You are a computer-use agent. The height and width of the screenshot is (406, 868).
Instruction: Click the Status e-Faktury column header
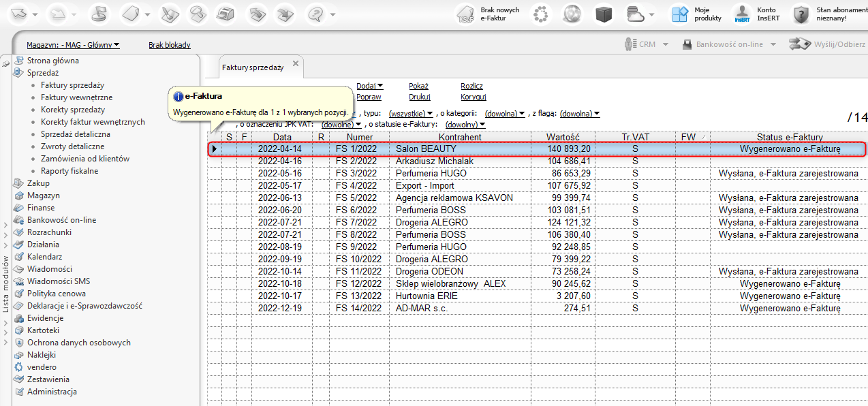[790, 137]
